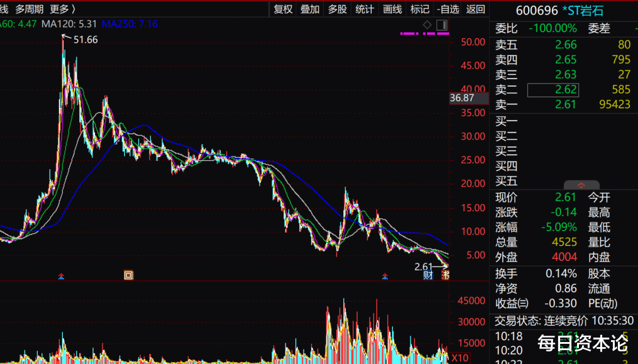Click the 流通 label
This screenshot has width=638, height=364.
point(599,289)
